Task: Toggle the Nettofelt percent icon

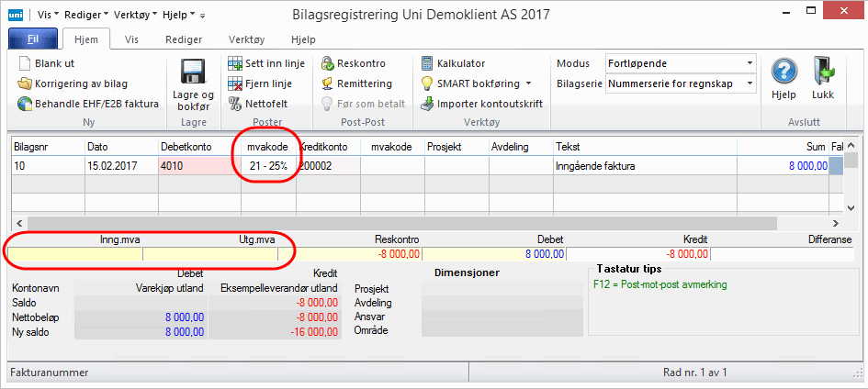Action: click(x=235, y=104)
